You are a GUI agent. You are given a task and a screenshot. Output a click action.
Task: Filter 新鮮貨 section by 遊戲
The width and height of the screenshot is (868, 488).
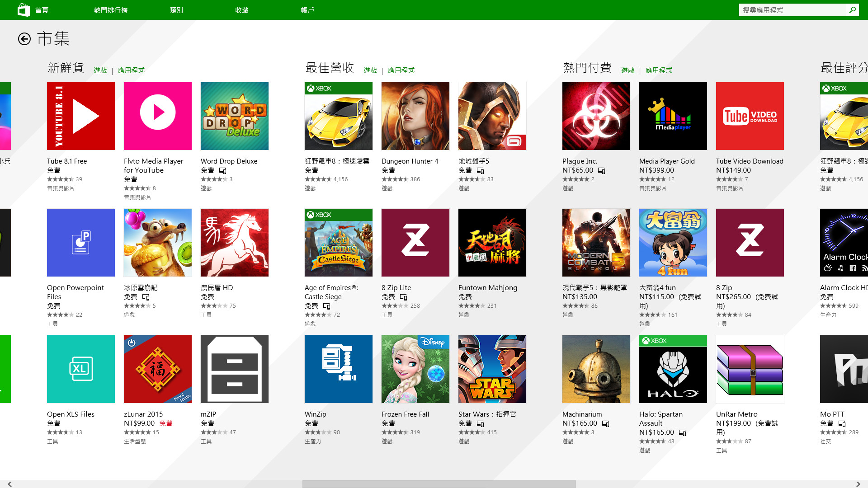point(100,70)
